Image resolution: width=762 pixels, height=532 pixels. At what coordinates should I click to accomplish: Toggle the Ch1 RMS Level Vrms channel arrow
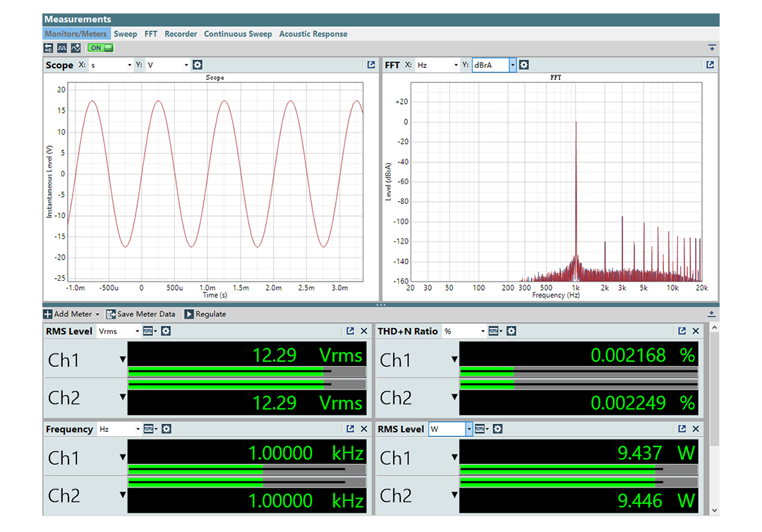pos(123,360)
